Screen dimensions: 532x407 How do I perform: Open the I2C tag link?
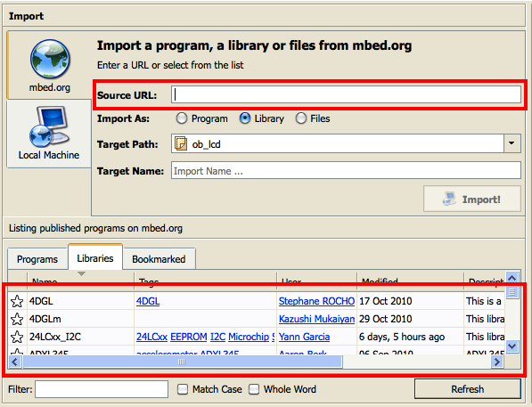pos(217,337)
